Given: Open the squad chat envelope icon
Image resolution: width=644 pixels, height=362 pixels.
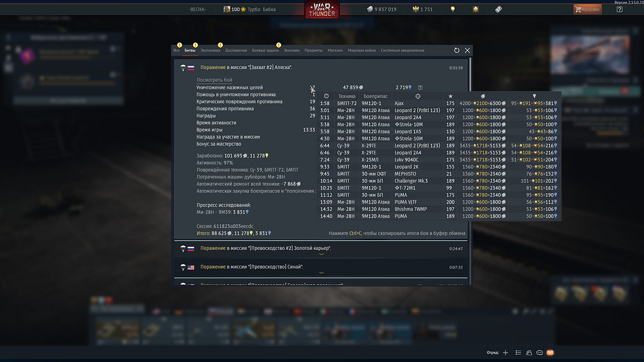Looking at the screenshot, I should (x=550, y=353).
